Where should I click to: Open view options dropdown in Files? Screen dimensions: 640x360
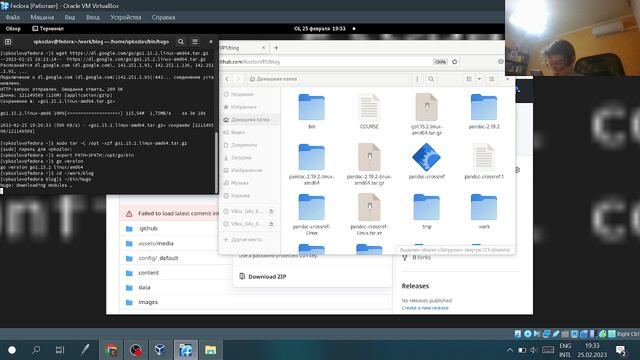479,79
